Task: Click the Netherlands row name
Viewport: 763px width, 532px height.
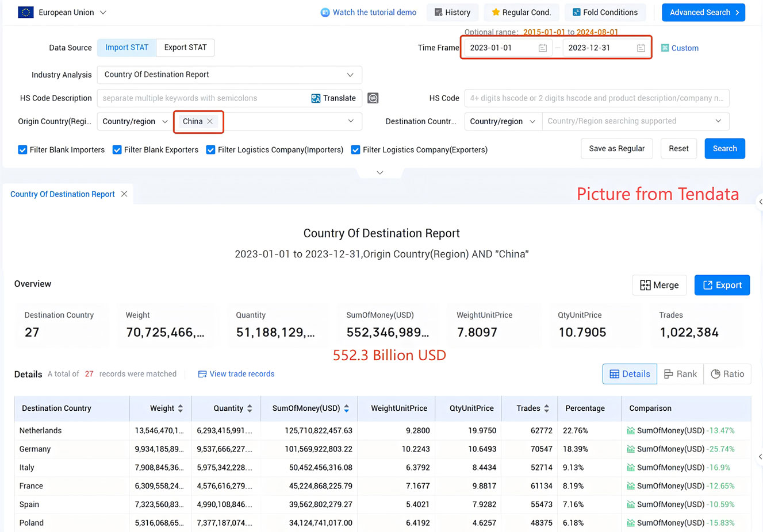Action: [x=40, y=431]
